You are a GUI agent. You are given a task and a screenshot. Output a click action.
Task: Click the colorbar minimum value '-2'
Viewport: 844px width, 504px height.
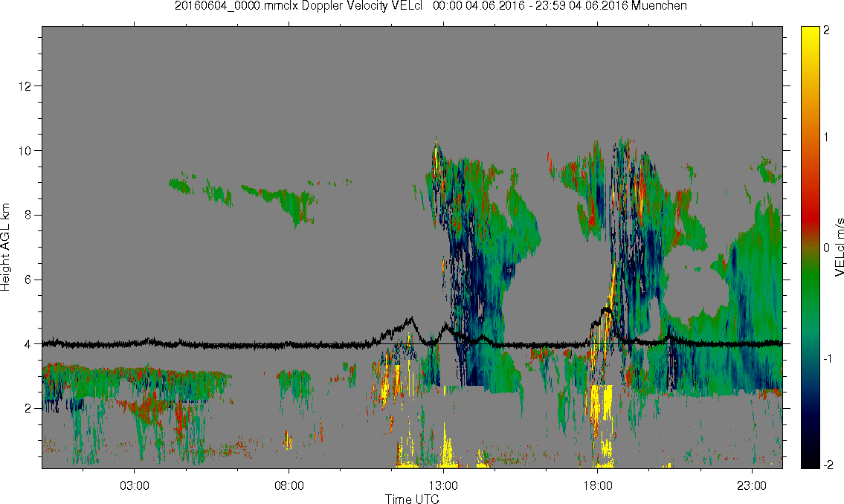[x=827, y=465]
